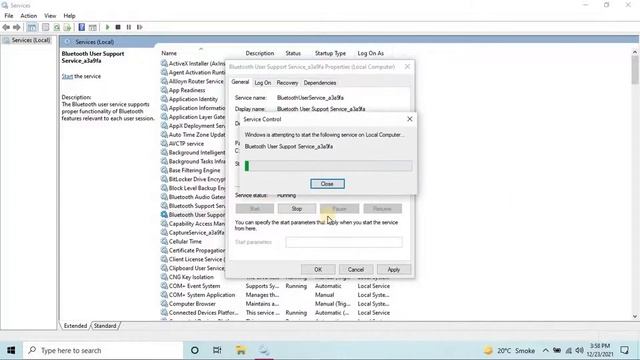The width and height of the screenshot is (640, 360).
Task: Click the network tray icon
Action: click(569, 351)
